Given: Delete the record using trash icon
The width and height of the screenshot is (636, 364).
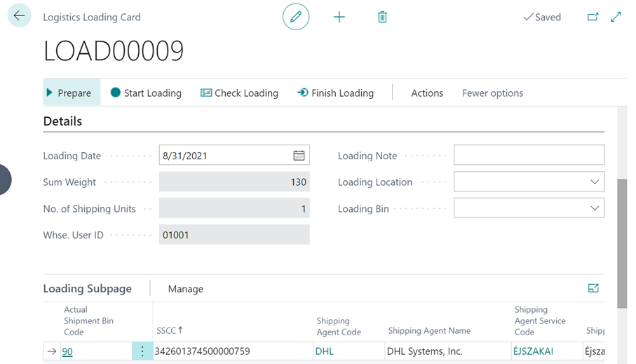Looking at the screenshot, I should 382,17.
